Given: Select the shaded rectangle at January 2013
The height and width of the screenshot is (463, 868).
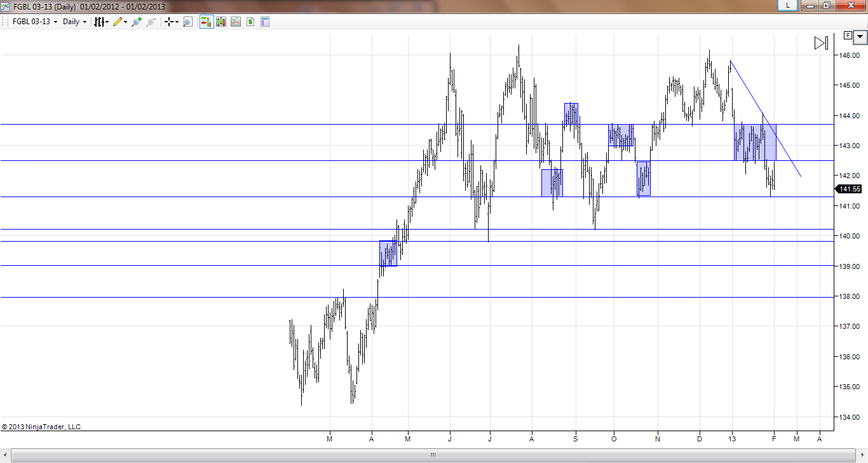Looking at the screenshot, I should tap(756, 142).
